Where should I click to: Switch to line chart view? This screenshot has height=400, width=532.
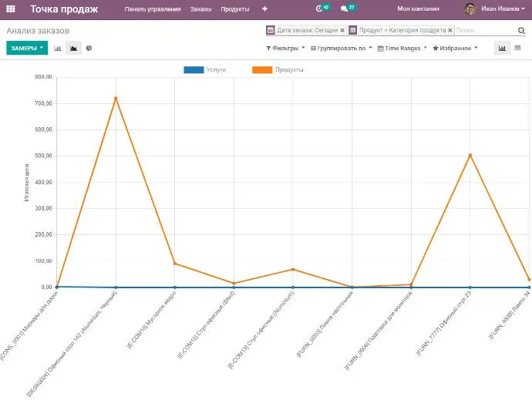click(x=73, y=48)
